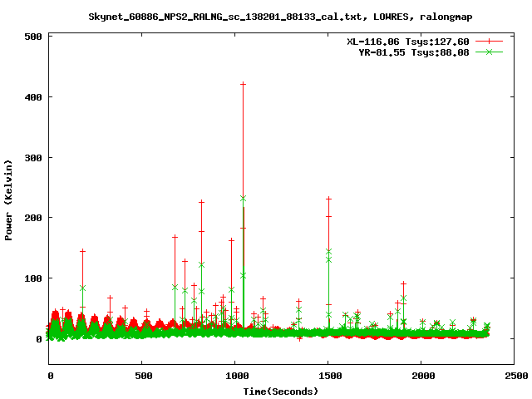The height and width of the screenshot is (399, 532).
Task: Select the XL-116.06 Tsys:127.60 legend label
Action: pos(408,42)
